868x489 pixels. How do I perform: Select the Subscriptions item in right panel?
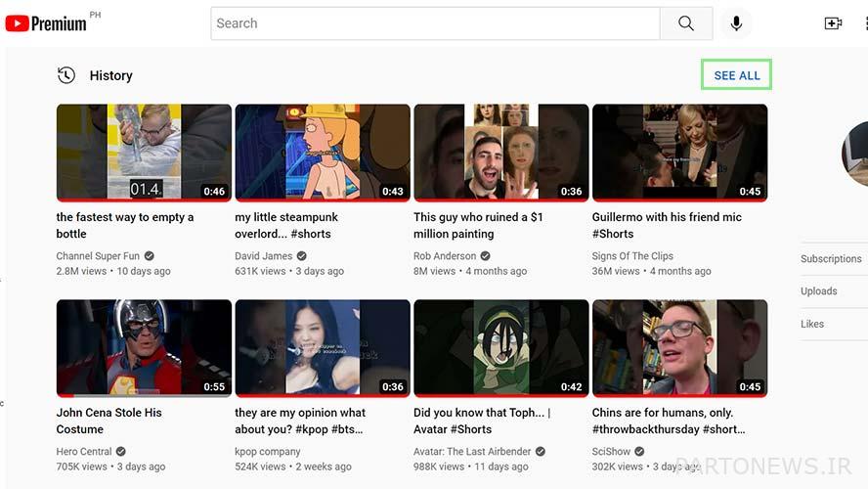(x=831, y=258)
